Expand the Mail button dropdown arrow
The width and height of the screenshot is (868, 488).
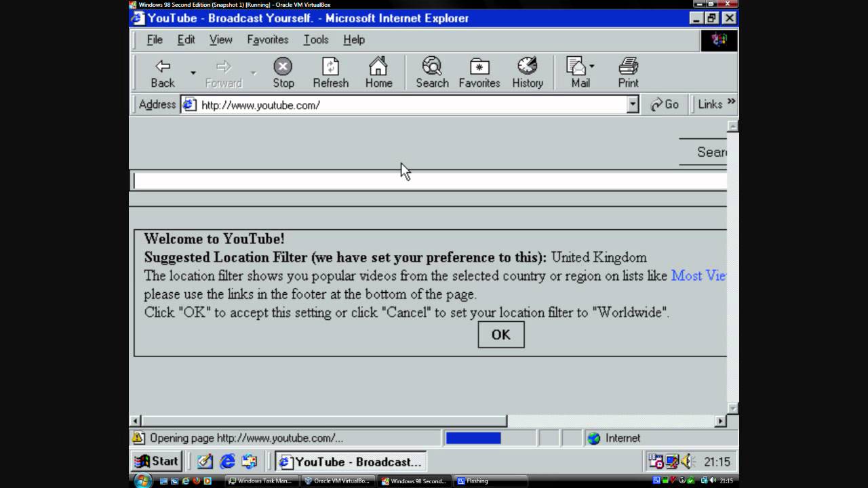[x=592, y=66]
